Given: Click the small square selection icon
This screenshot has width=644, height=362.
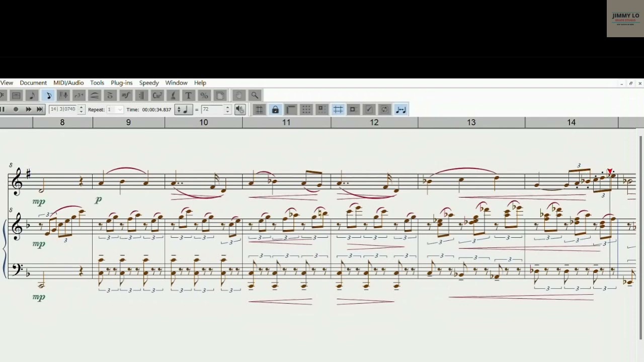Looking at the screenshot, I should point(322,110).
